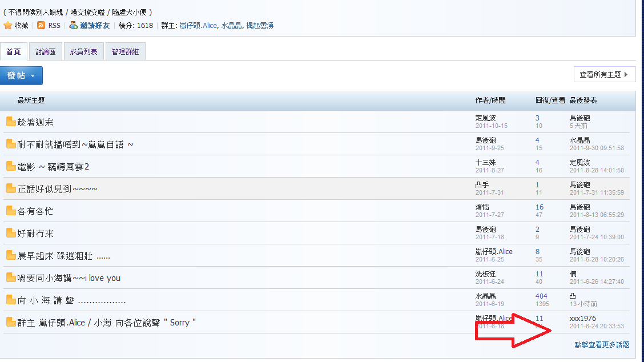Click folder icon beside 各有各忙 topic

tap(11, 211)
